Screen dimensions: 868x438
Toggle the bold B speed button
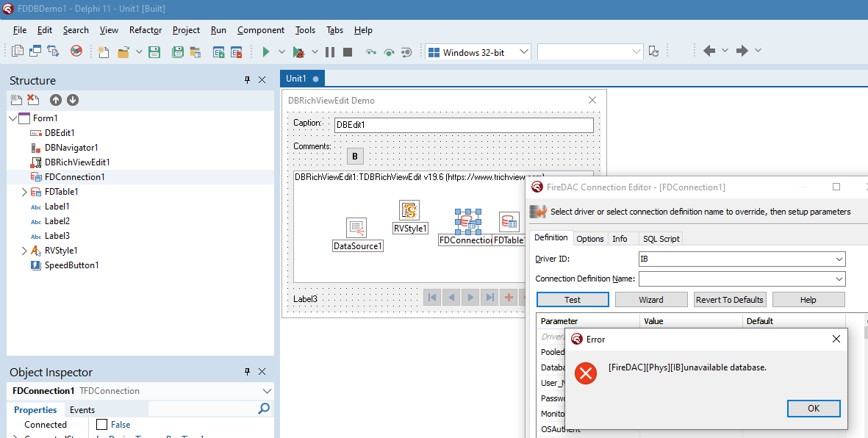355,156
